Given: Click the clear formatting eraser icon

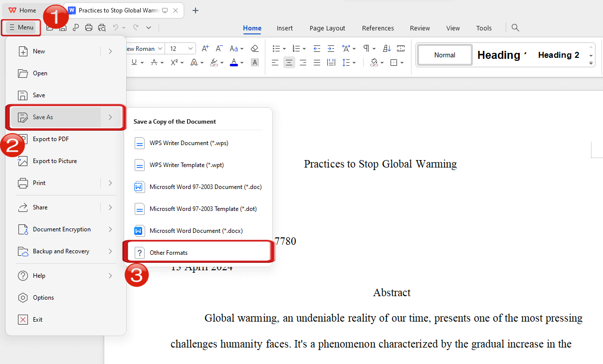Looking at the screenshot, I should point(254,48).
